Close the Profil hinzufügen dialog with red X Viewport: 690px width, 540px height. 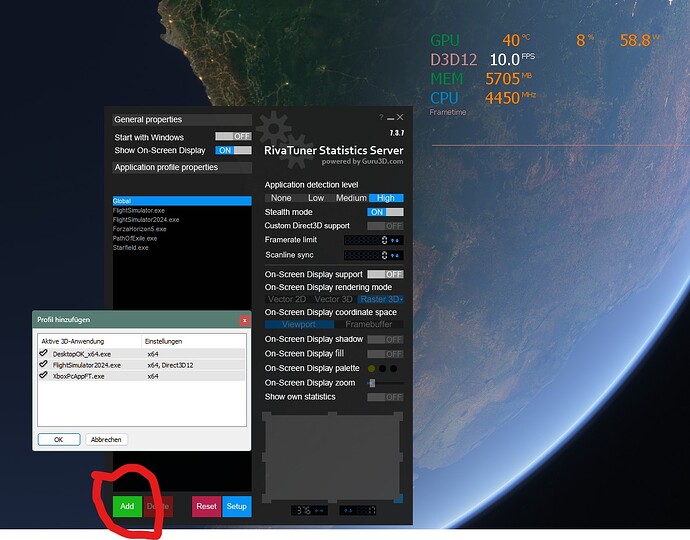coord(245,320)
